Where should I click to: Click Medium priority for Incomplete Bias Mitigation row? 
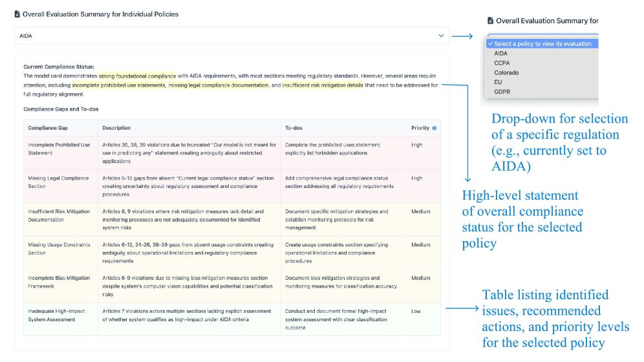(421, 278)
